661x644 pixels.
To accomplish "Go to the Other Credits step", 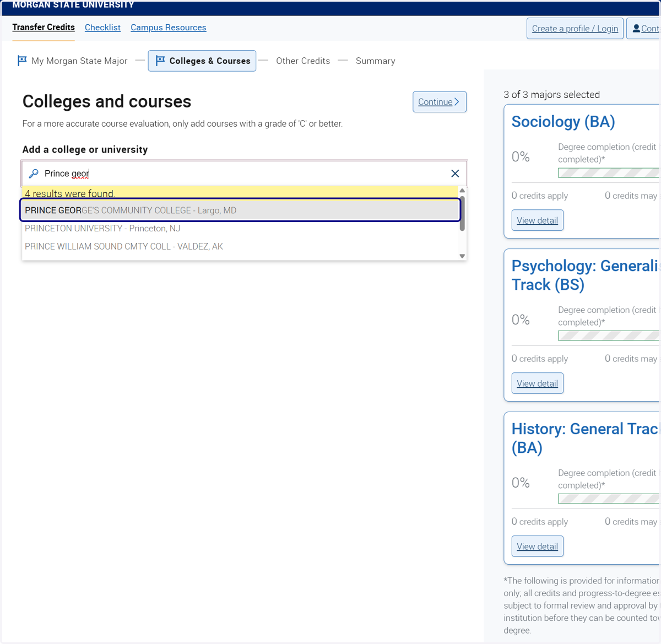I will [x=303, y=61].
